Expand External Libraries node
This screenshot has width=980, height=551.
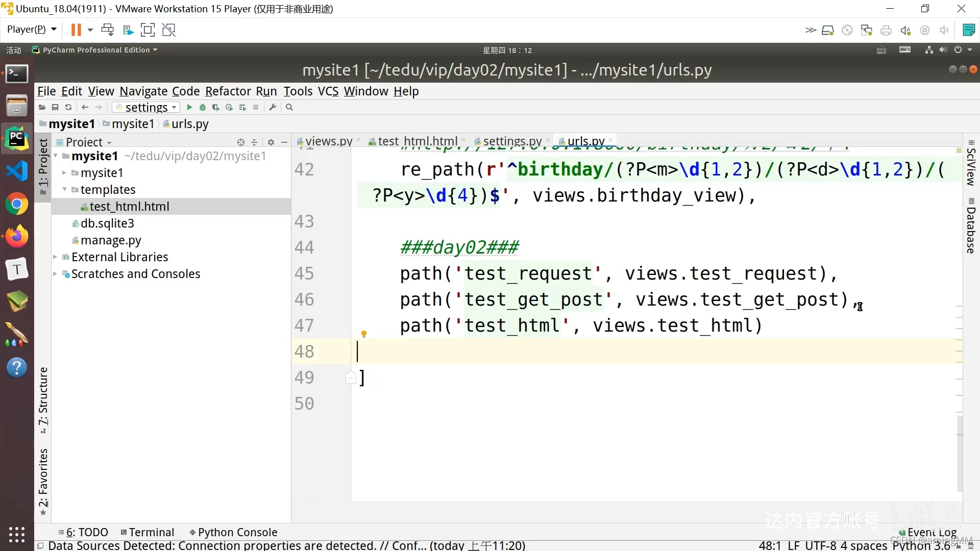55,257
